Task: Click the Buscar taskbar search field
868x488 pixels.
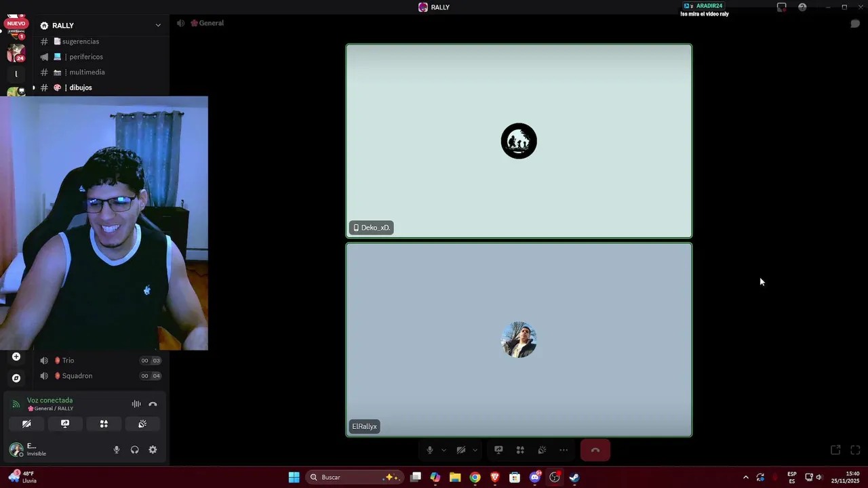Action: pos(354,477)
